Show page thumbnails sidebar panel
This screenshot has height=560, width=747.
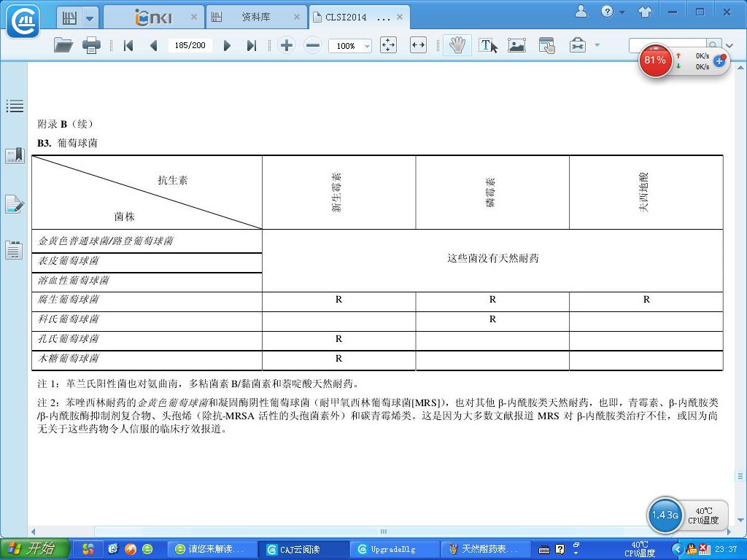[15, 155]
